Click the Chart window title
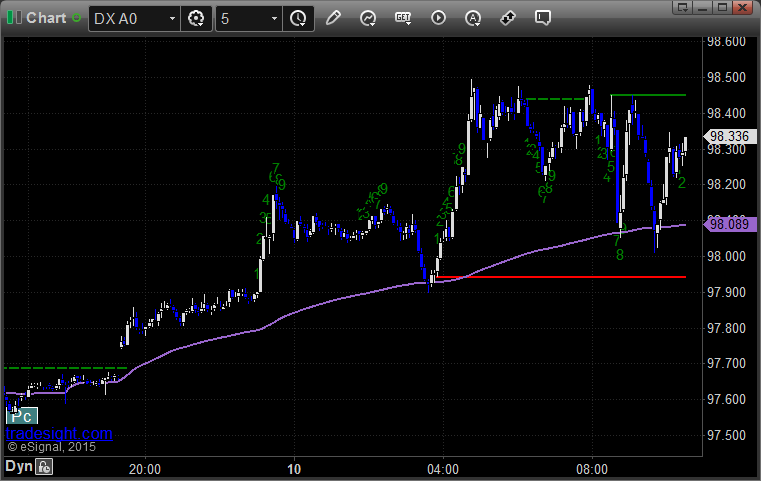Viewport: 761px width, 481px height. coord(46,18)
